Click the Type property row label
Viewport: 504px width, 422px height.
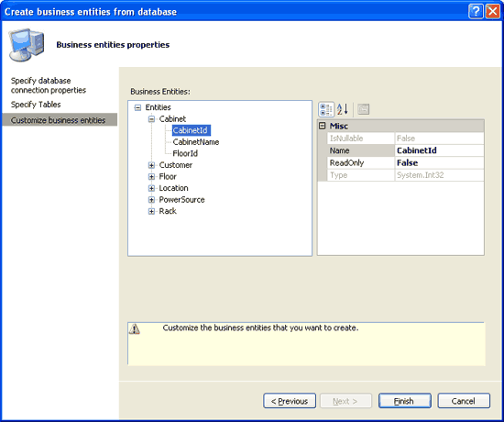[x=361, y=175]
